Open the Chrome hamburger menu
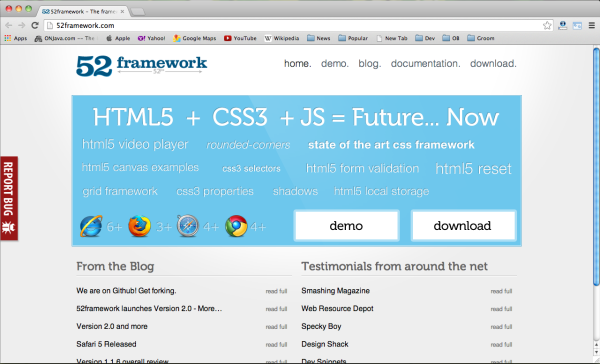Viewport: 600px width, 364px height. click(x=592, y=26)
